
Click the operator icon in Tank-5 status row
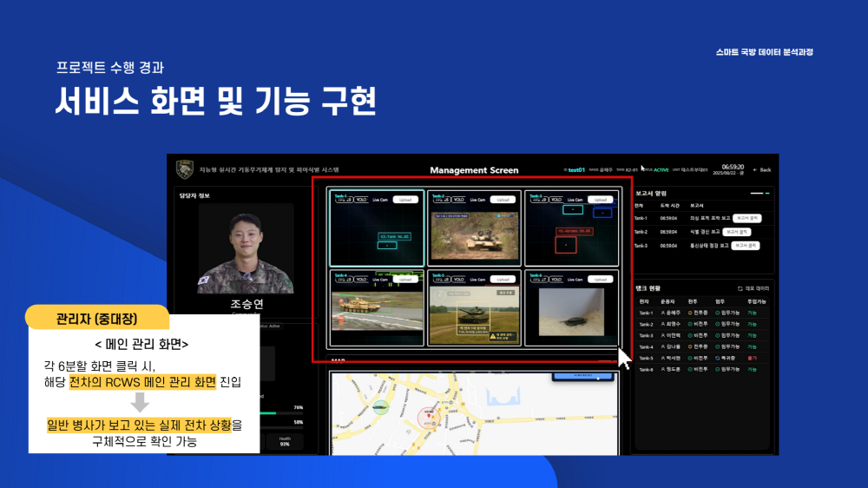pyautogui.click(x=662, y=358)
